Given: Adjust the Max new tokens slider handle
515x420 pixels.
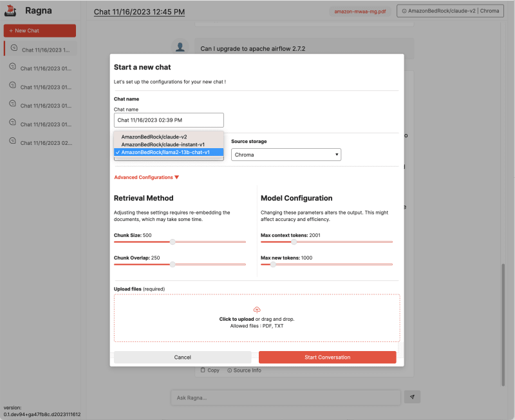Looking at the screenshot, I should pos(273,264).
